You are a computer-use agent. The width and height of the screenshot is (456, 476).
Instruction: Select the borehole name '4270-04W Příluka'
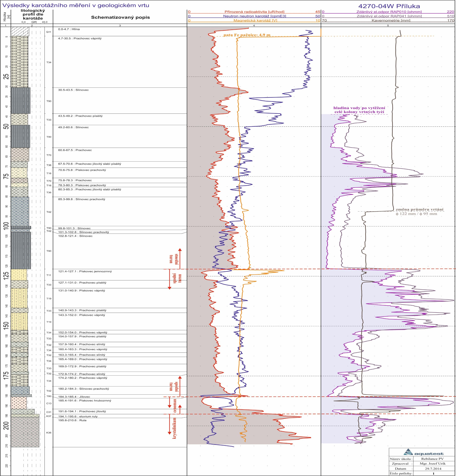click(x=389, y=6)
